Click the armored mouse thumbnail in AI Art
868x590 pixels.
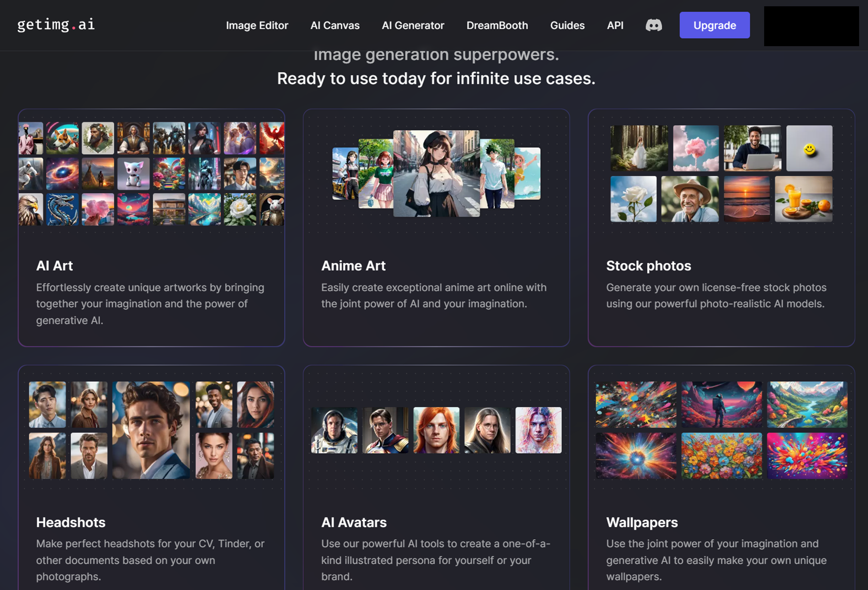tap(272, 209)
